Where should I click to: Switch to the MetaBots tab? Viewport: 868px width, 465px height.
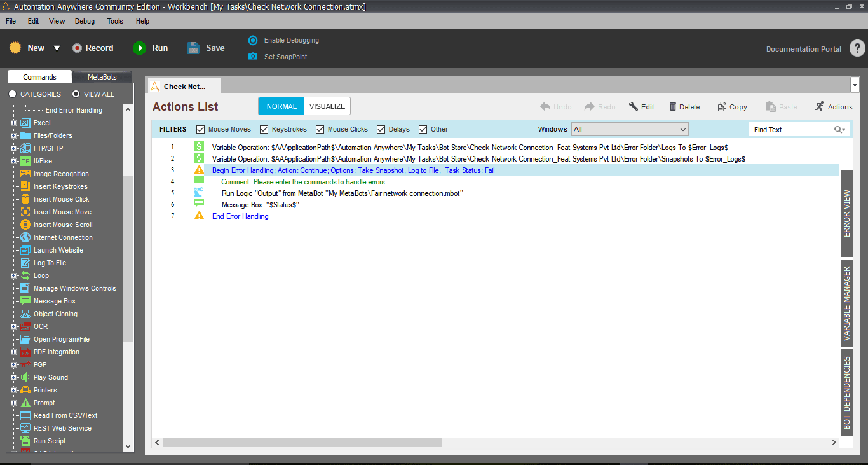(x=102, y=76)
